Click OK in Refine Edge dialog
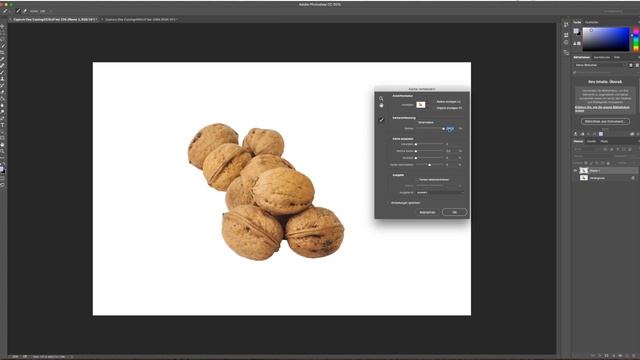Image resolution: width=640 pixels, height=360 pixels. (454, 212)
